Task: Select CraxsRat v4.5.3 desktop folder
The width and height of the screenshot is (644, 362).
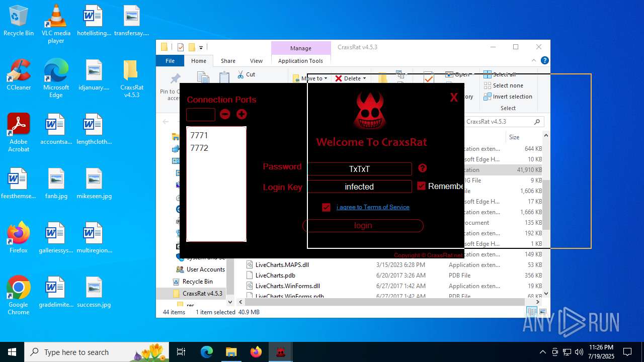Action: 131,78
